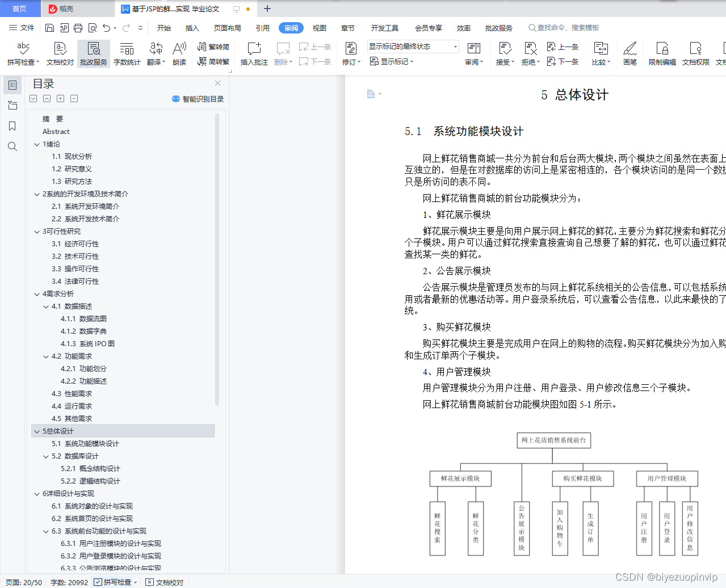Open quick access toolbar customize arrow
Viewport: 726px width, 588px height.
(x=140, y=28)
